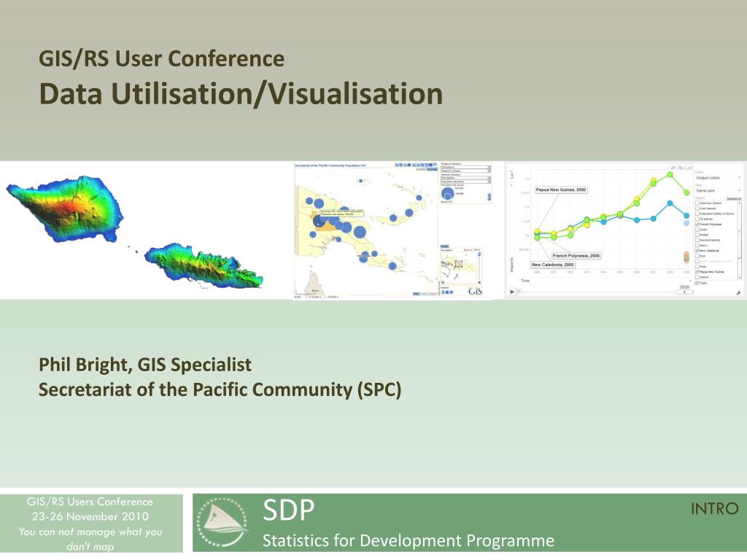Open the Lin scale dropdown on chart axis
Image resolution: width=747 pixels, height=560 pixels.
pyautogui.click(x=512, y=175)
